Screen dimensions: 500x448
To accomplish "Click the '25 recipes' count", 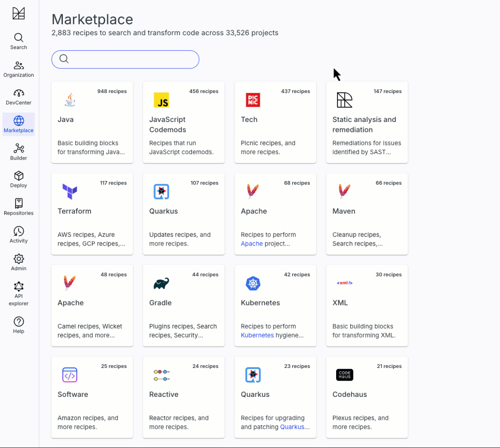I will click(x=114, y=366).
